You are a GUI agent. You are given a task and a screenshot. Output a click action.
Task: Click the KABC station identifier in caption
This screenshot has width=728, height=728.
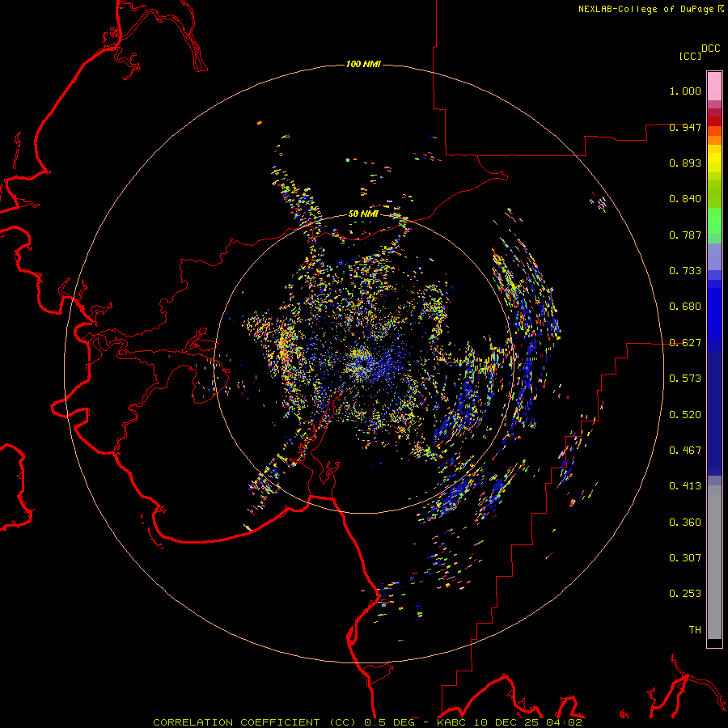(452, 722)
